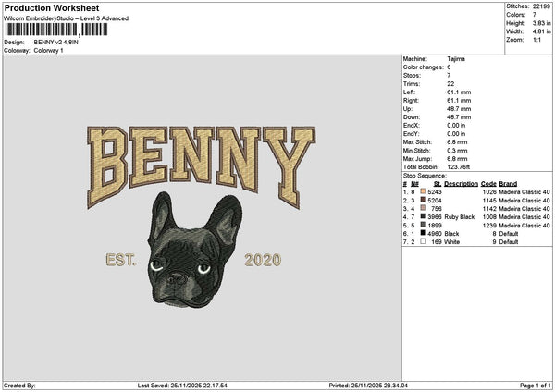Click the Colors value 7 in header
This screenshot has height=392, width=555.
pyautogui.click(x=535, y=15)
